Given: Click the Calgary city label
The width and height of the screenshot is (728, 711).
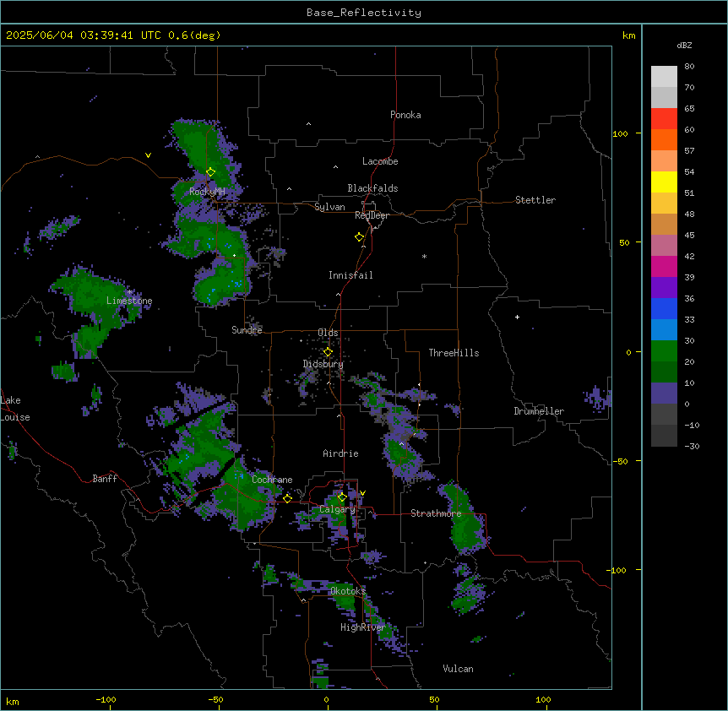Looking at the screenshot, I should (x=337, y=509).
